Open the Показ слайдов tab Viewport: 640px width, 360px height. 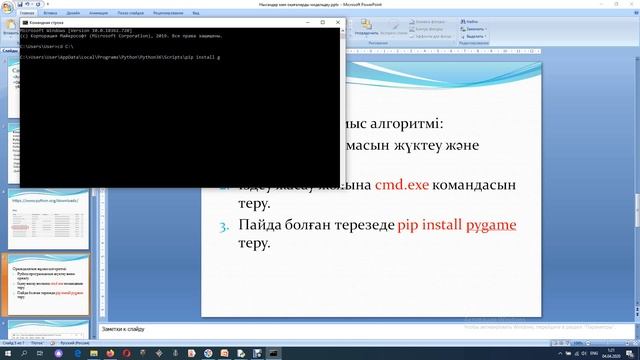[x=131, y=13]
